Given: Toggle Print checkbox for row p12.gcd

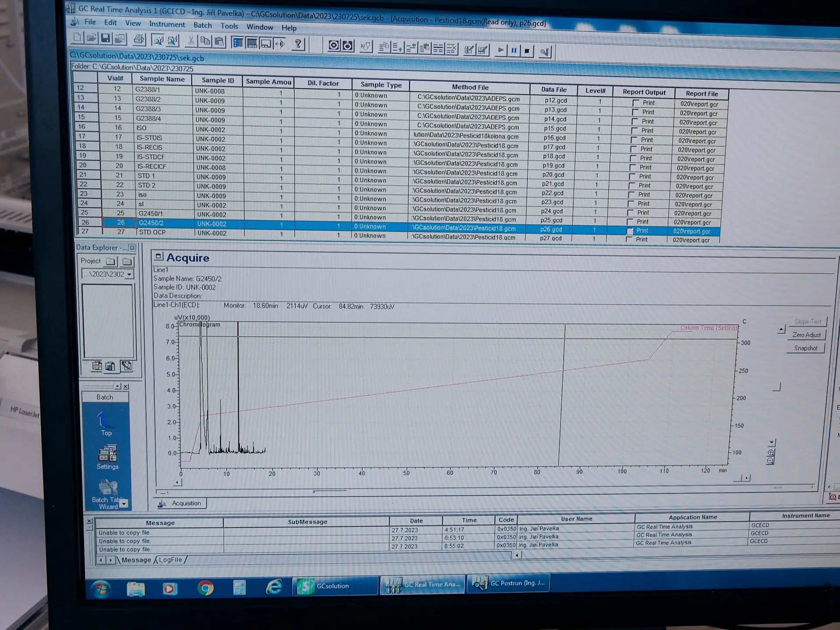Looking at the screenshot, I should (x=636, y=103).
